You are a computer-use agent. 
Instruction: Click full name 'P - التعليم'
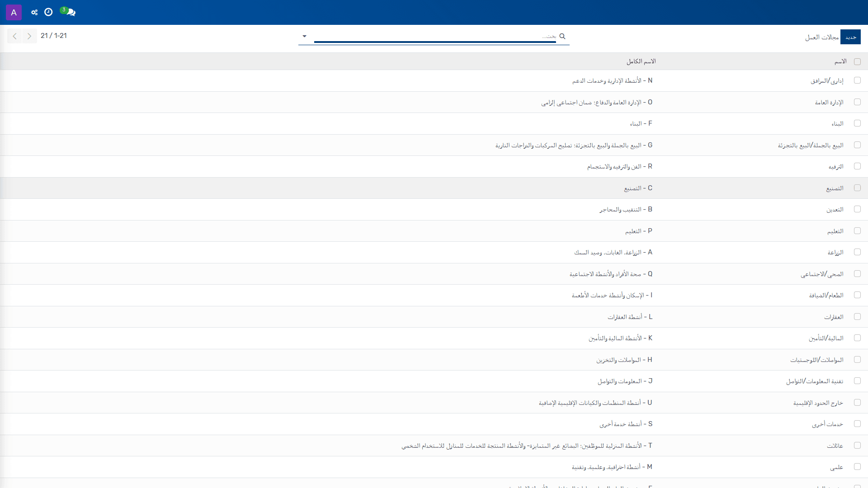point(639,231)
